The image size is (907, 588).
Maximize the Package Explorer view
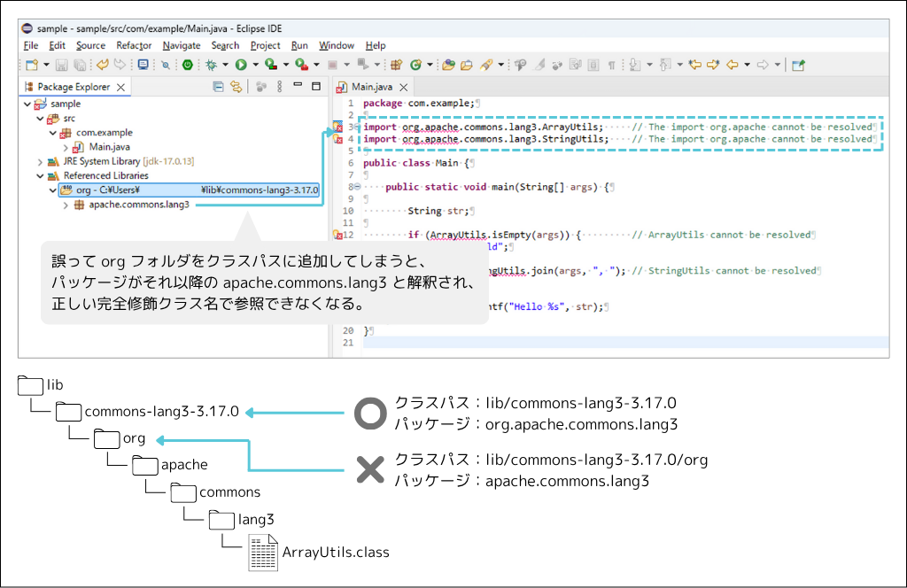tap(316, 86)
